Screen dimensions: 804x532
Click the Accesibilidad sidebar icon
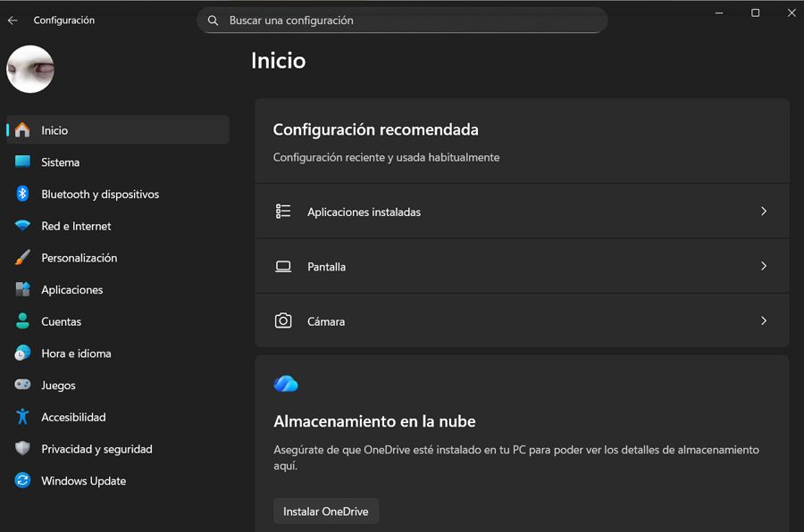tap(24, 417)
